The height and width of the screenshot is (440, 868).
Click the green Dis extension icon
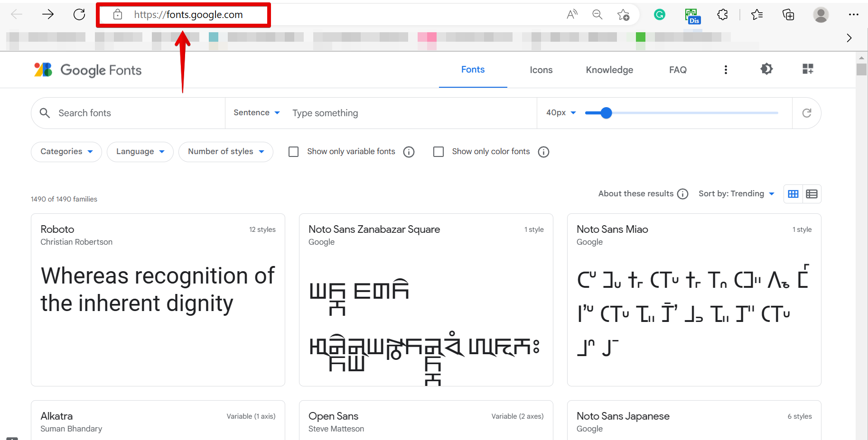tap(692, 16)
